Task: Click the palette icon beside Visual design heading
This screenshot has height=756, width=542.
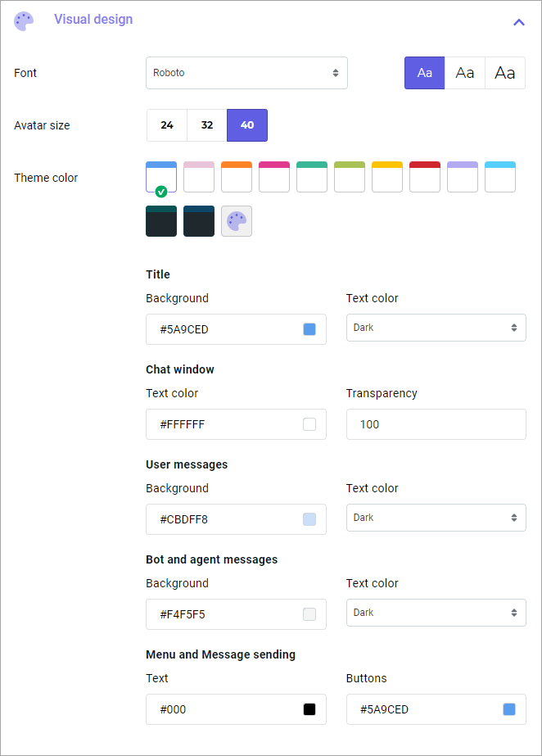Action: [x=23, y=20]
